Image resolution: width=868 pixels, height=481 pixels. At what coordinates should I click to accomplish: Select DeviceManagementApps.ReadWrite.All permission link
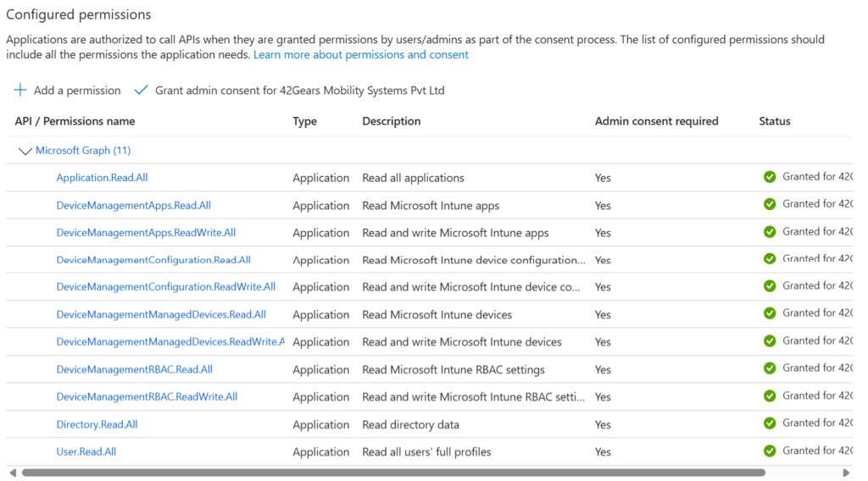[x=146, y=233]
